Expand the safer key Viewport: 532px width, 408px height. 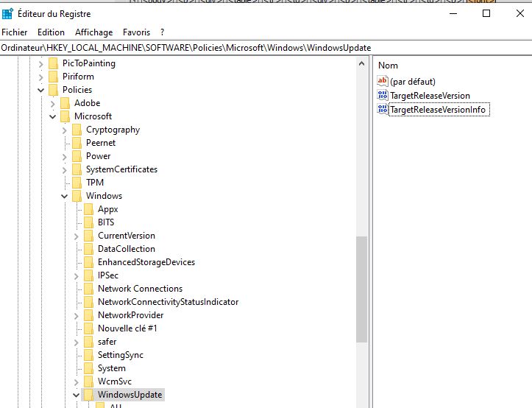77,342
